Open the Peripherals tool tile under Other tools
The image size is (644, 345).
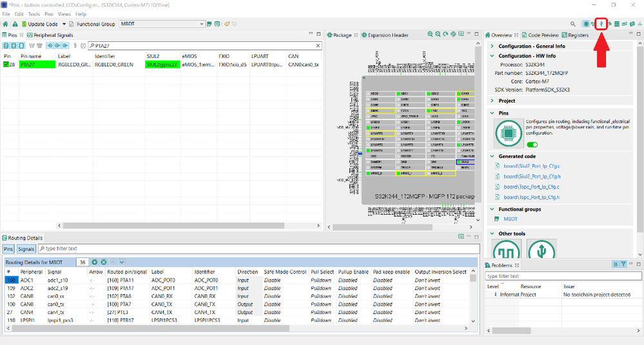click(x=542, y=248)
